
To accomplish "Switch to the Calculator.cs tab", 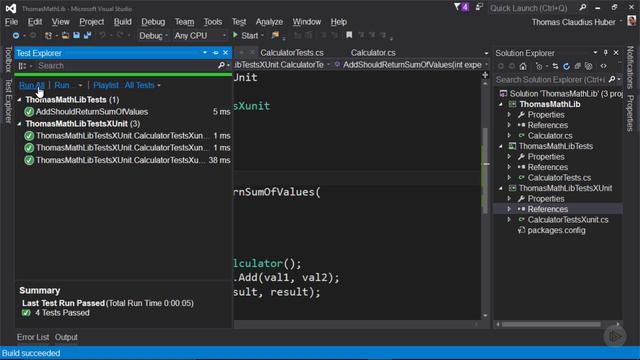I will pos(373,53).
